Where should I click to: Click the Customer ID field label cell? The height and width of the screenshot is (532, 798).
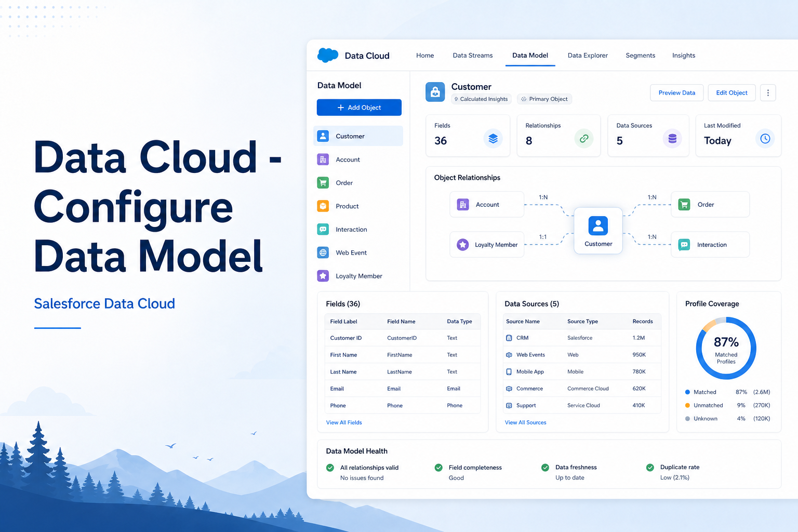(346, 338)
